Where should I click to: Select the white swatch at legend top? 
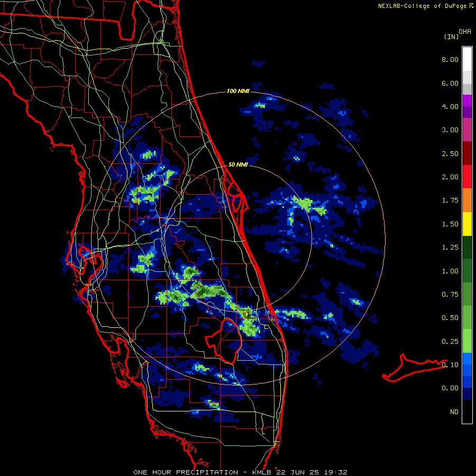(x=467, y=59)
